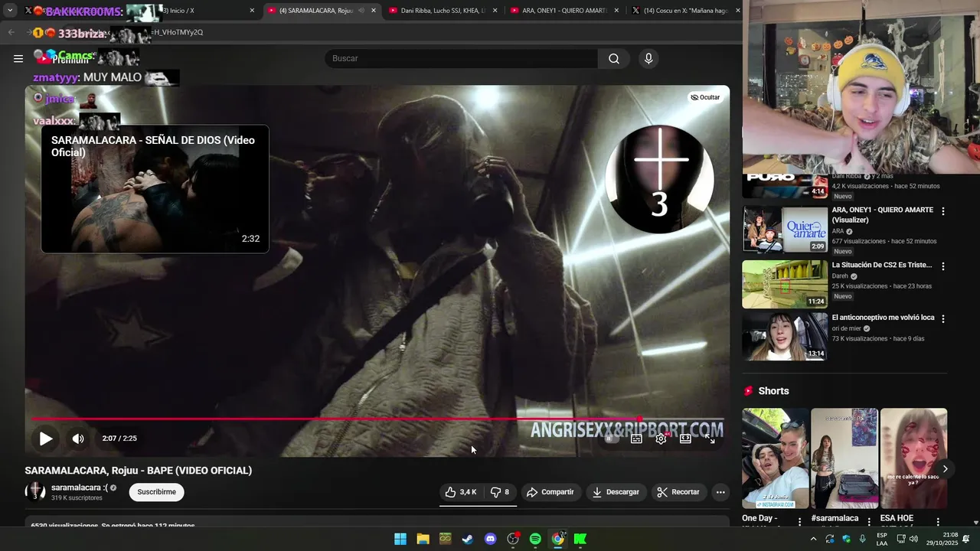
Task: Show next Shorts with the arrow
Action: pos(945,469)
